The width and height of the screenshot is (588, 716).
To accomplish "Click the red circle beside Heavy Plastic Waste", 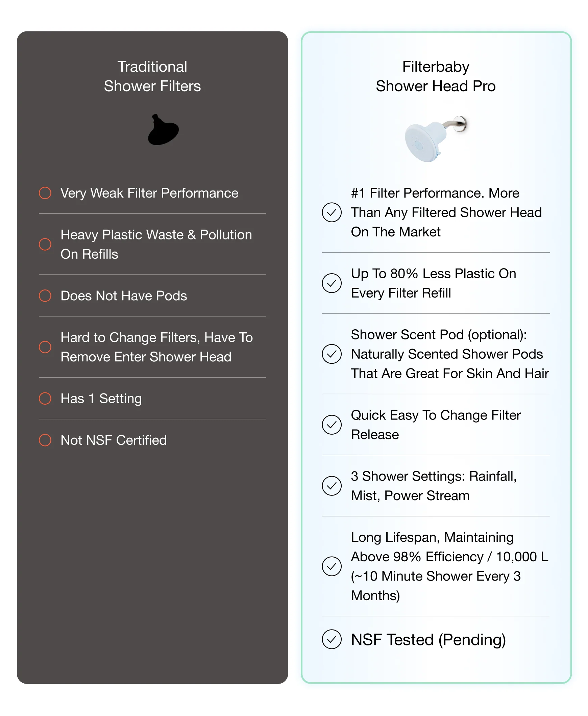I will 45,244.
